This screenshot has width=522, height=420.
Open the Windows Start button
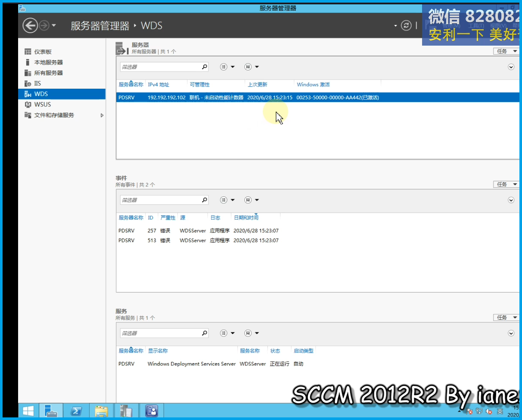28,411
